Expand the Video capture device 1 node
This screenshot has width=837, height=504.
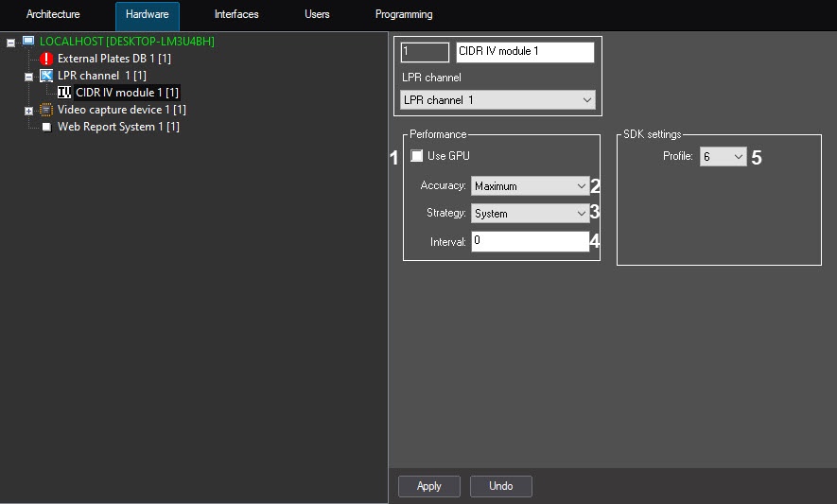point(28,111)
